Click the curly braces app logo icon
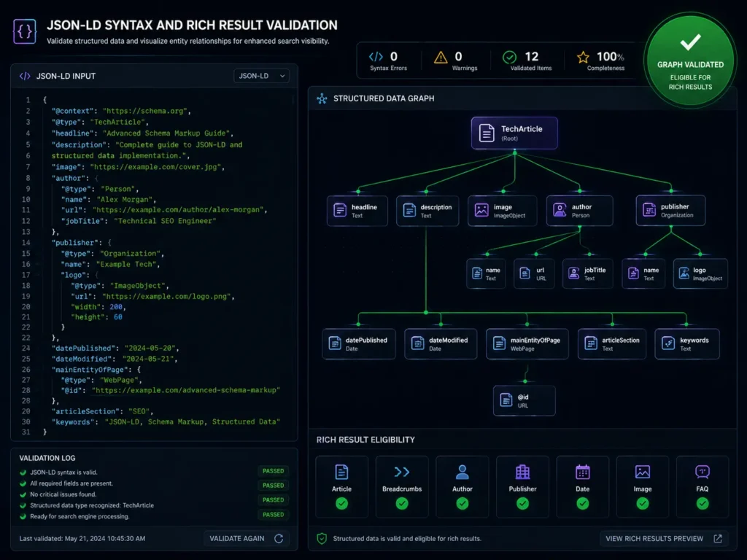The width and height of the screenshot is (747, 560). 25,31
